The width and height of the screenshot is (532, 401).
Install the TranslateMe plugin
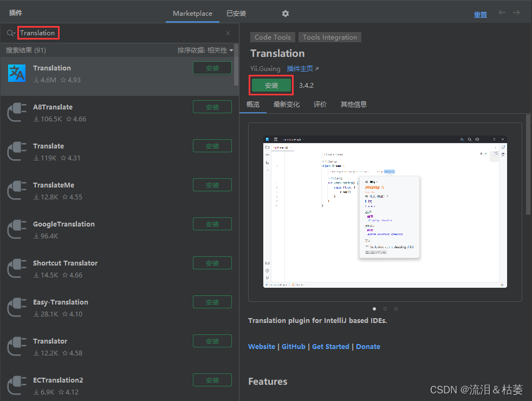[212, 185]
